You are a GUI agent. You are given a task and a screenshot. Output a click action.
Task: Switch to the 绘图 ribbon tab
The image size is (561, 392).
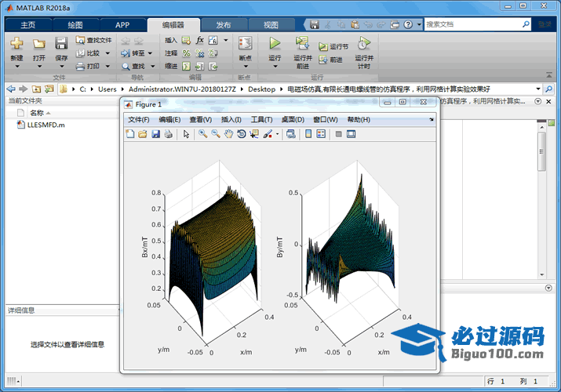75,24
